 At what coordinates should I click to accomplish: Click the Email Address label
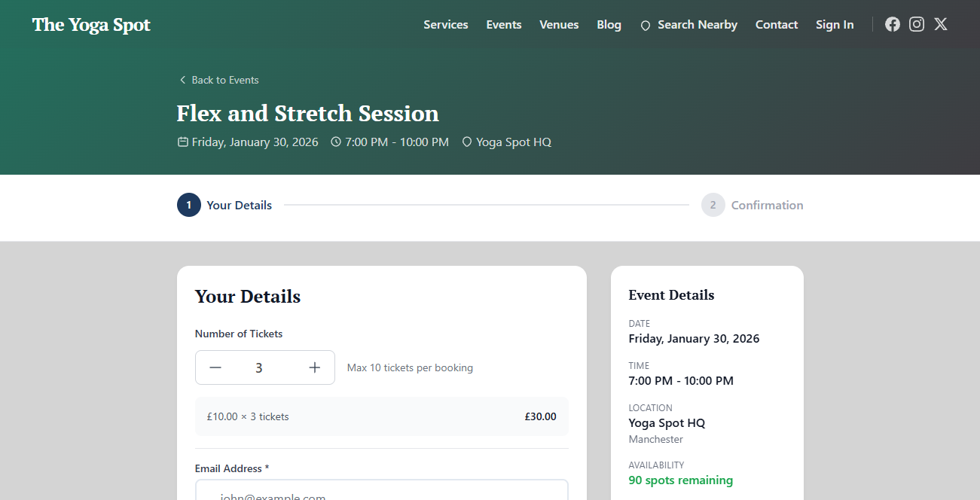[x=232, y=468]
